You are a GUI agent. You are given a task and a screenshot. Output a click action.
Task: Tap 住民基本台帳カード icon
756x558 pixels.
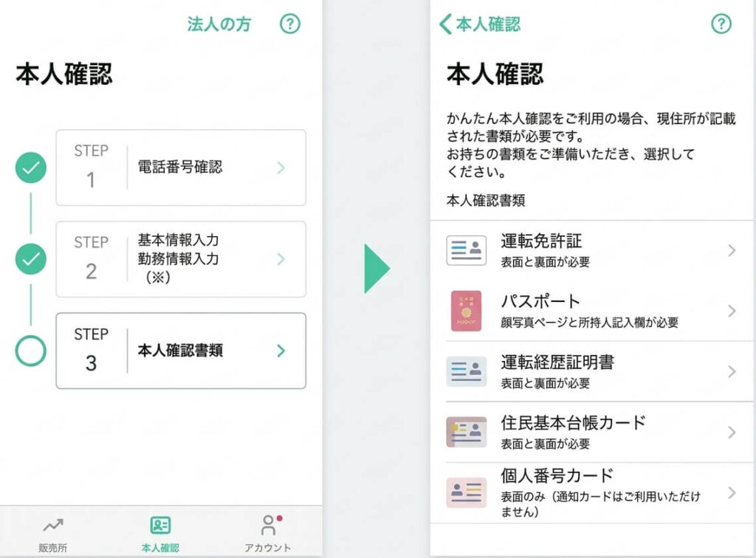tap(467, 432)
